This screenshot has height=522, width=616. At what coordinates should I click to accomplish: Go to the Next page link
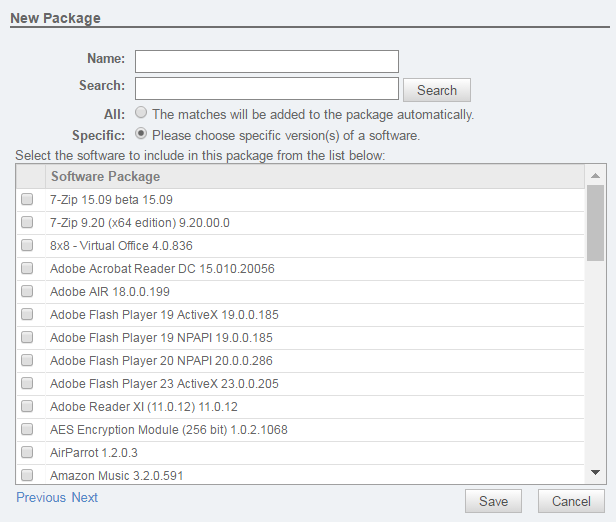(84, 497)
